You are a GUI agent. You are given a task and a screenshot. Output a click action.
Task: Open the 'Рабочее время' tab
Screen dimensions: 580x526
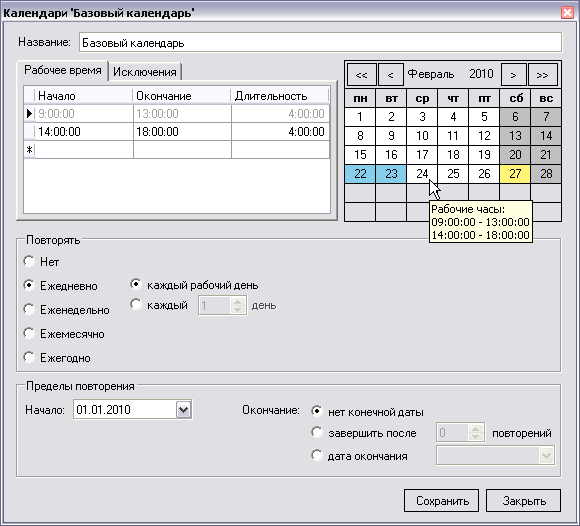tap(63, 70)
